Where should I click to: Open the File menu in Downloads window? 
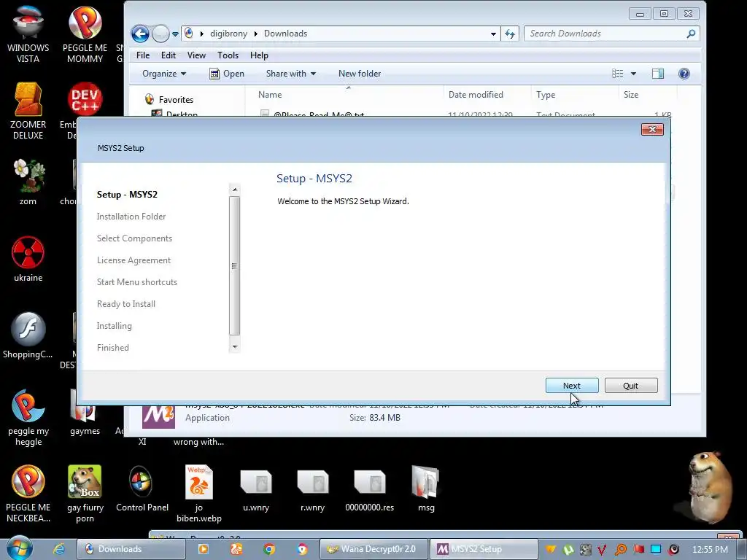143,55
